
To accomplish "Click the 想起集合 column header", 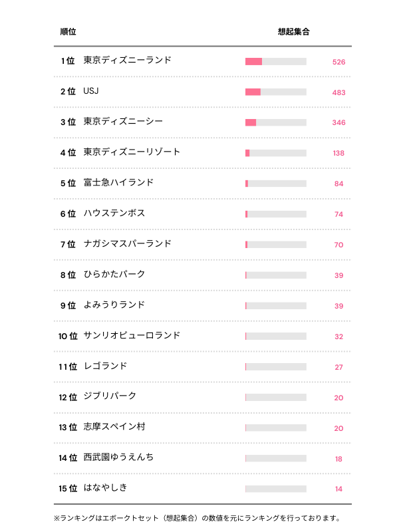I will [293, 32].
